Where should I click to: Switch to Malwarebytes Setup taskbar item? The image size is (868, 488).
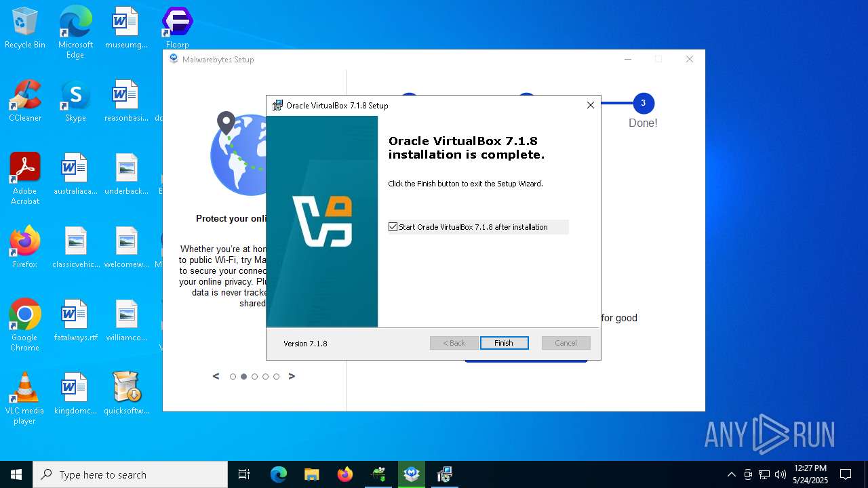(412, 474)
